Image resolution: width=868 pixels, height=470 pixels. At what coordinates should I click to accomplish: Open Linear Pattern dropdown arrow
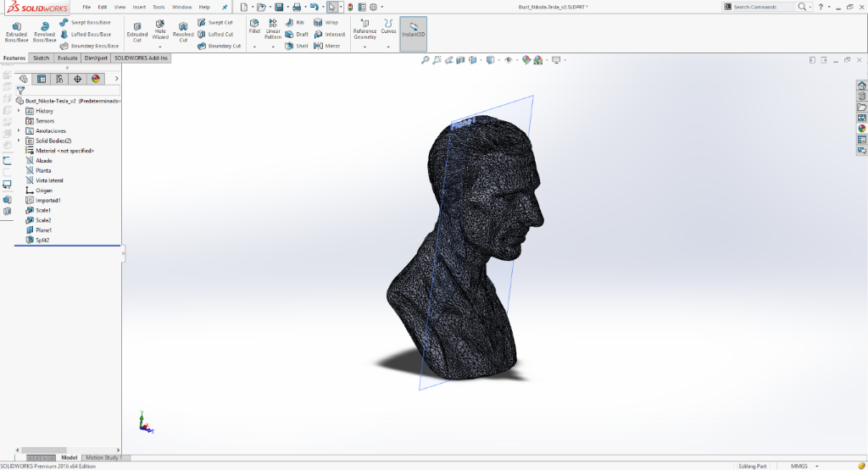273,47
